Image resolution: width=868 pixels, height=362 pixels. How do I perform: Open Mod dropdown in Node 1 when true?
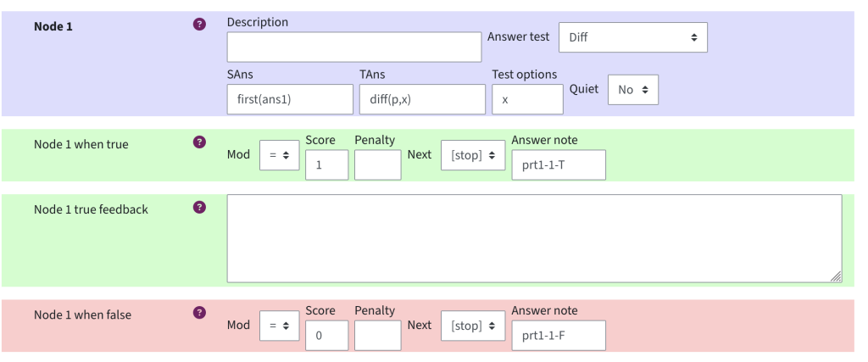point(280,155)
